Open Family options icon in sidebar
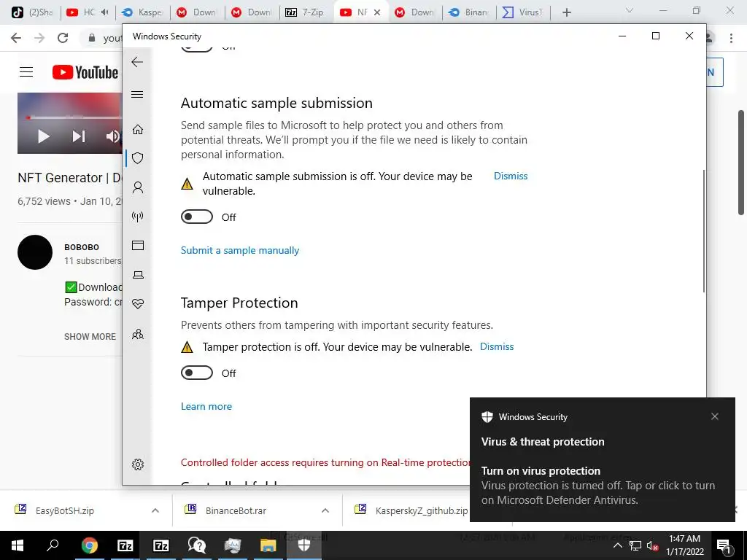This screenshot has height=560, width=747. point(138,334)
